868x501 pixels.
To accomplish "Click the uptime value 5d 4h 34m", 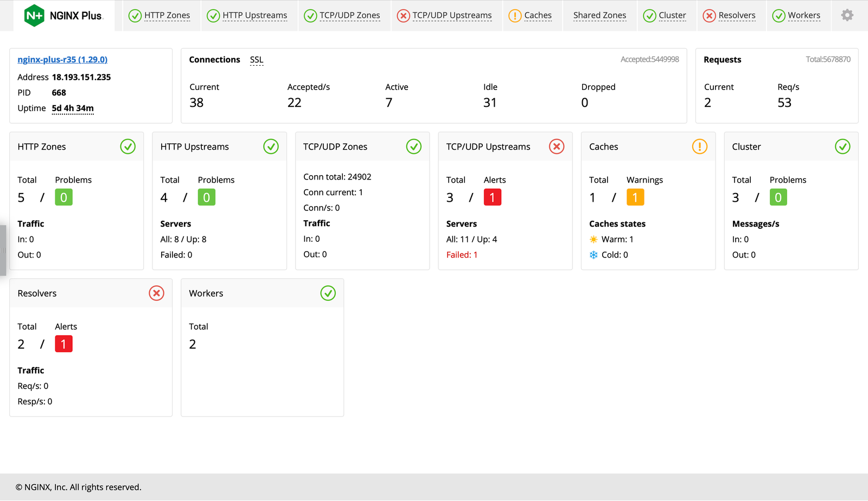I will click(x=73, y=108).
